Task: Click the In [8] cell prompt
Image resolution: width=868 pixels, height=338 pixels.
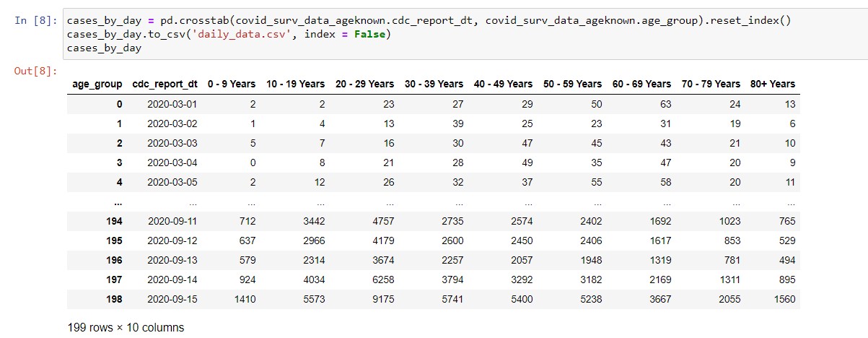Action: (x=35, y=20)
